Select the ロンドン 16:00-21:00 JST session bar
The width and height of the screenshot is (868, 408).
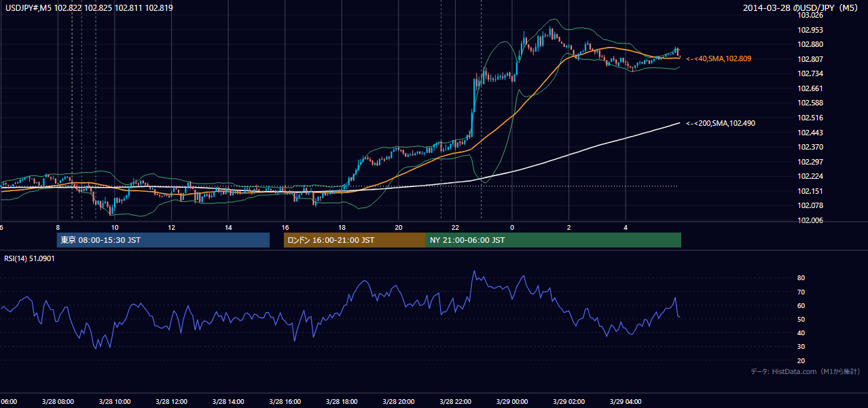tap(355, 240)
